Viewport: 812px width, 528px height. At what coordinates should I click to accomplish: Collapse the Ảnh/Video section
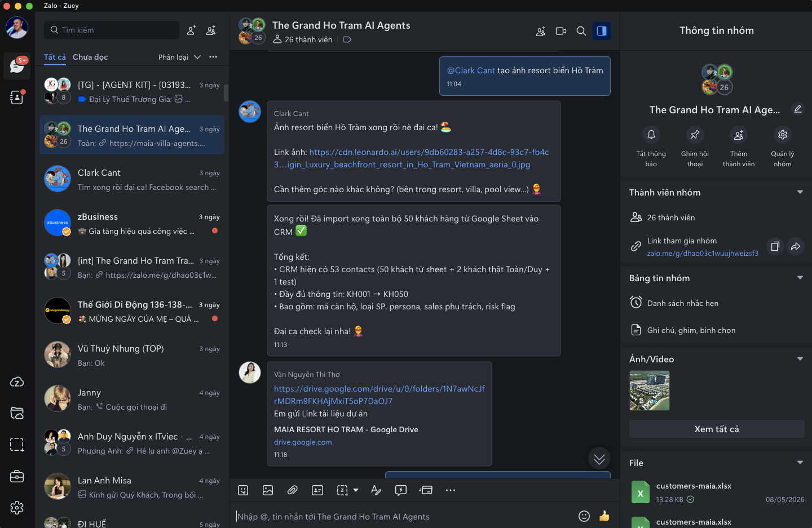[x=800, y=359]
